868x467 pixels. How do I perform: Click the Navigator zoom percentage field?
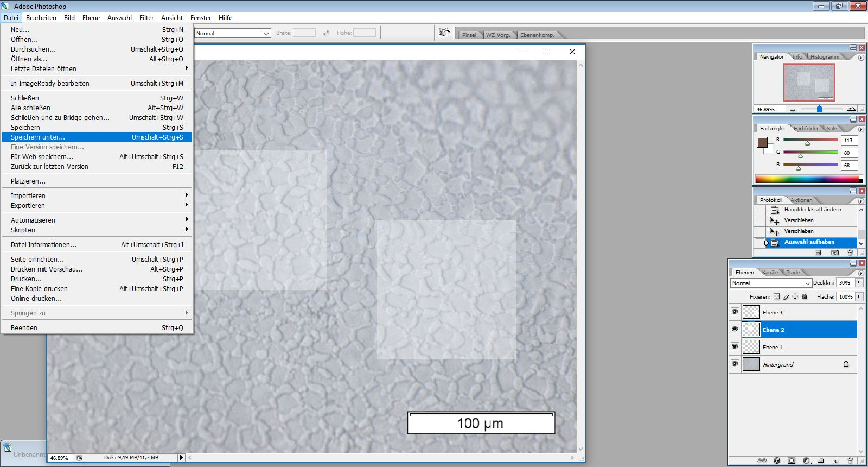click(769, 109)
